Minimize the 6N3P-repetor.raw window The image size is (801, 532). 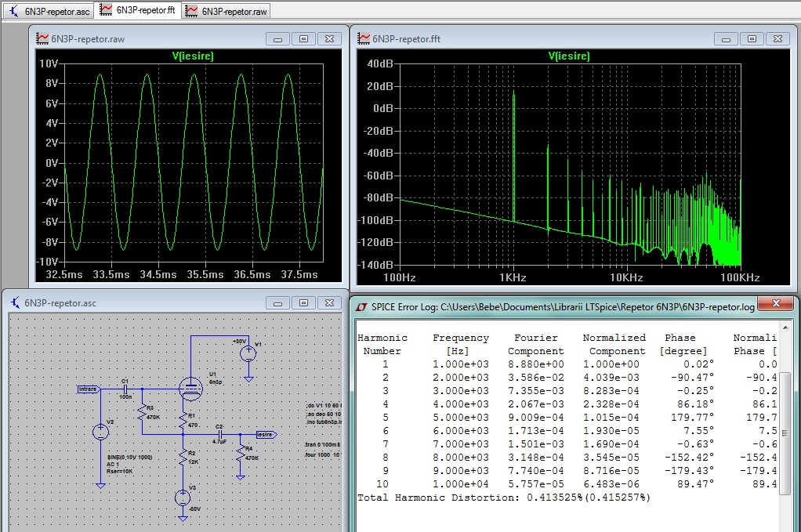pyautogui.click(x=277, y=39)
